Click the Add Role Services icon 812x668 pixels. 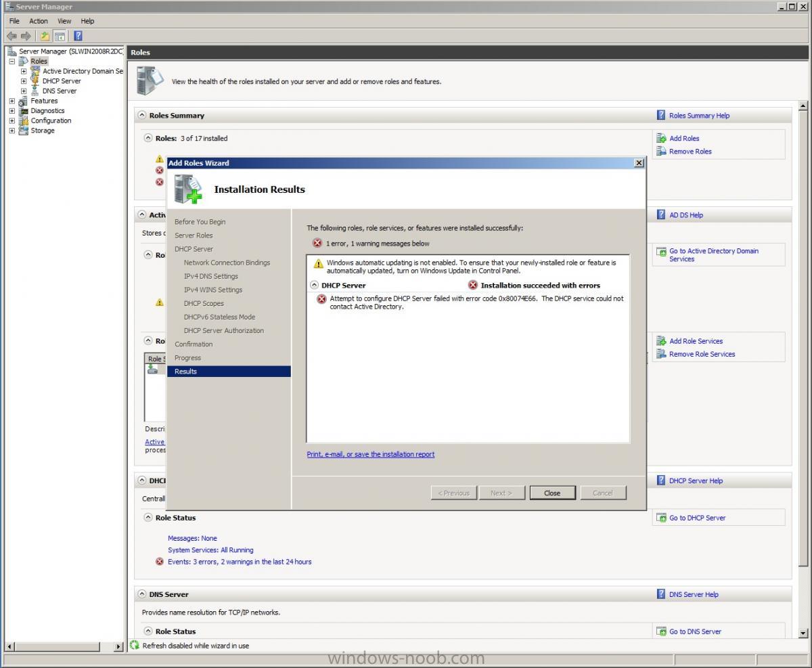point(661,341)
